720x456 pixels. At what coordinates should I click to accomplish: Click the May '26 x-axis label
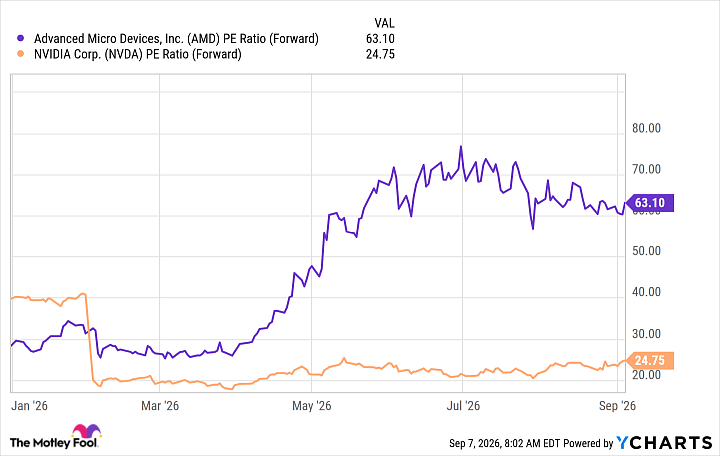click(312, 406)
